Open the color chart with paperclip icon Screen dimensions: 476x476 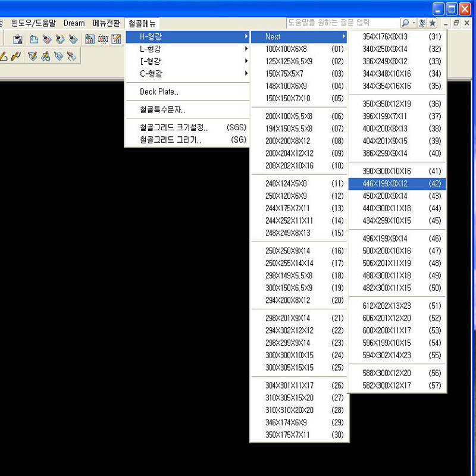tap(90, 39)
